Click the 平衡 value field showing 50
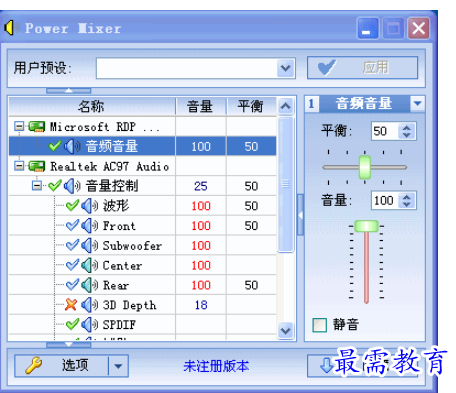The image size is (456, 393). tap(385, 131)
